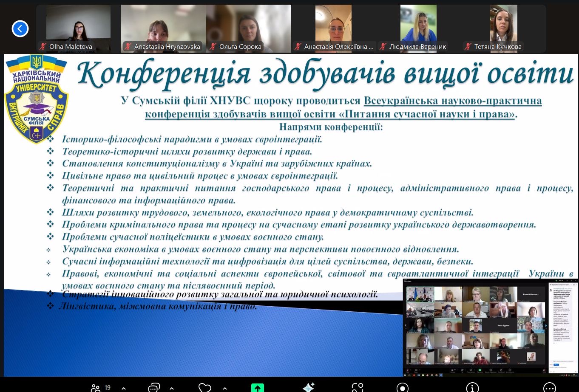Open the Participants panel icon
Image resolution: width=579 pixels, height=392 pixels.
[96, 387]
